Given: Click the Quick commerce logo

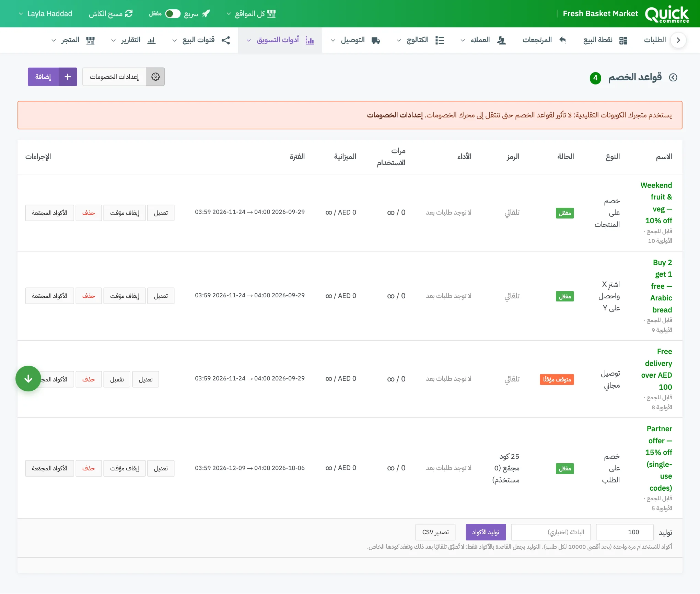Looking at the screenshot, I should (667, 14).
